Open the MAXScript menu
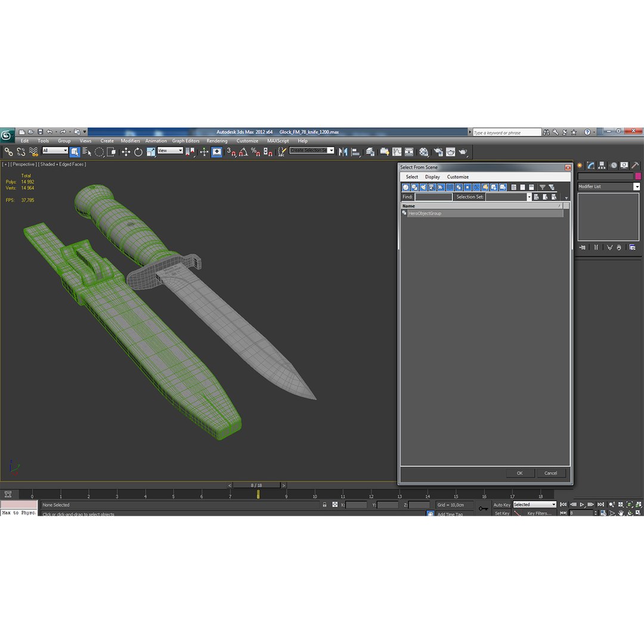The image size is (644, 644). point(278,141)
